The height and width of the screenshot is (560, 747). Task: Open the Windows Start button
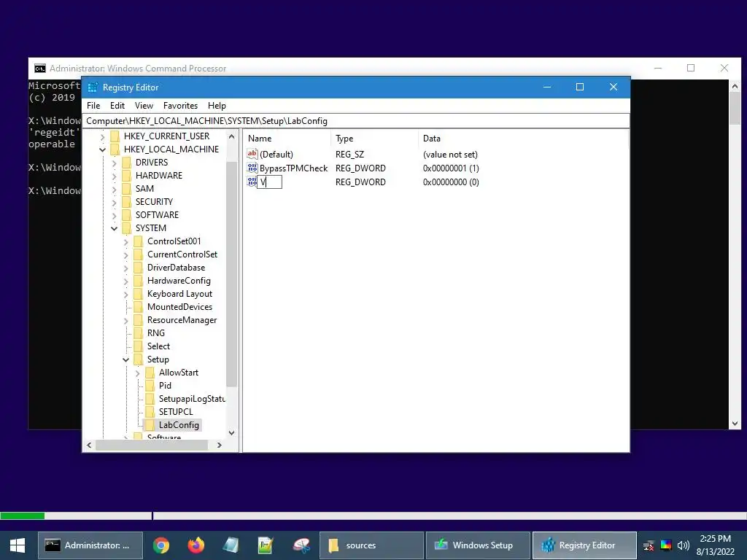[18, 545]
